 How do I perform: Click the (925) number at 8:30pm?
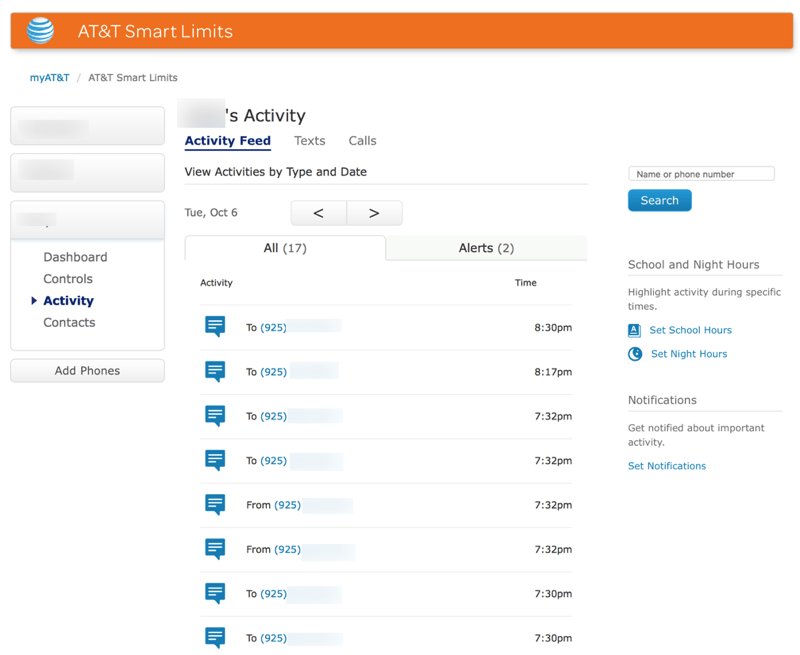pos(273,328)
